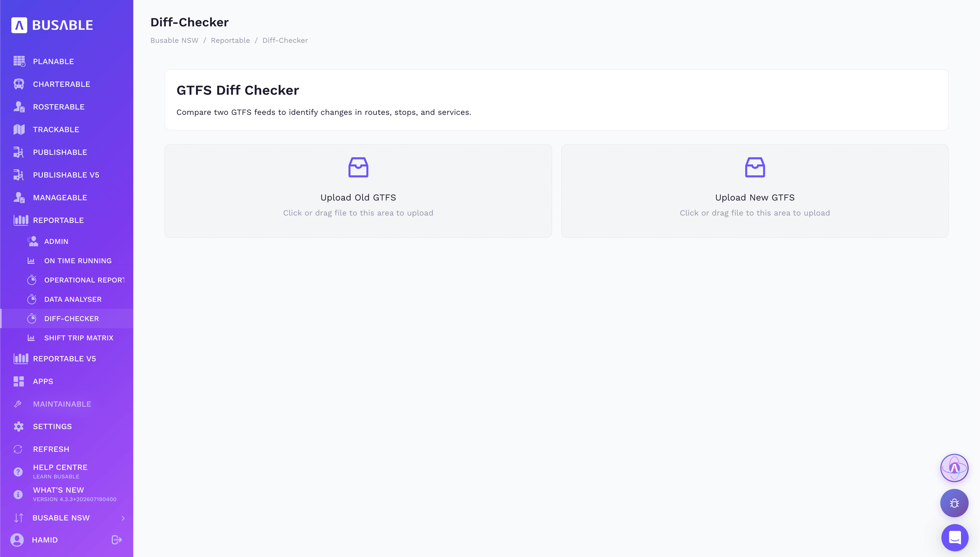The image size is (980, 557).
Task: Click the Help Centre question mark icon
Action: point(18,472)
